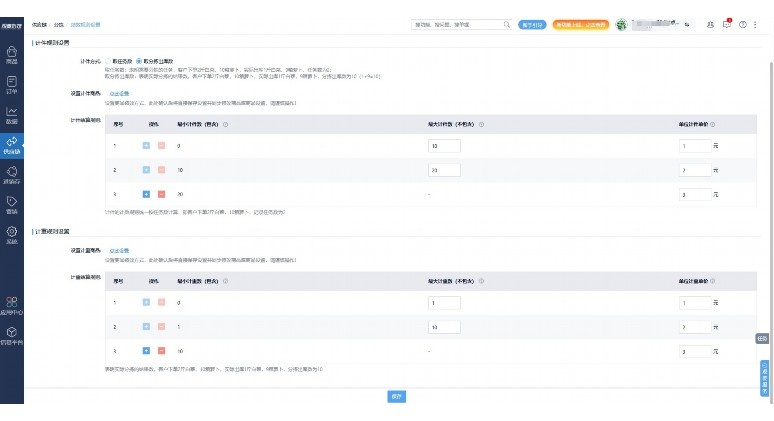Click the app logo in the sidebar's top corner

[11, 26]
